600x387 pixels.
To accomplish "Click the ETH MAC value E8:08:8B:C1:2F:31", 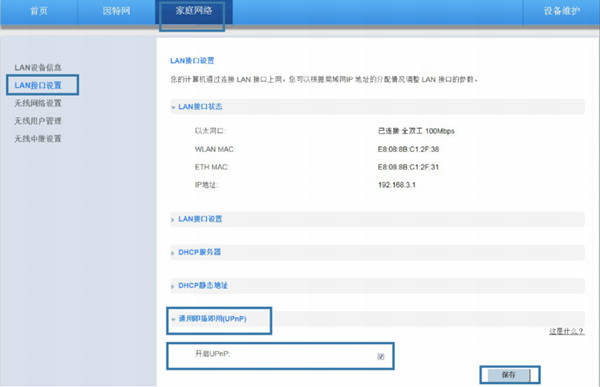I will coord(408,167).
